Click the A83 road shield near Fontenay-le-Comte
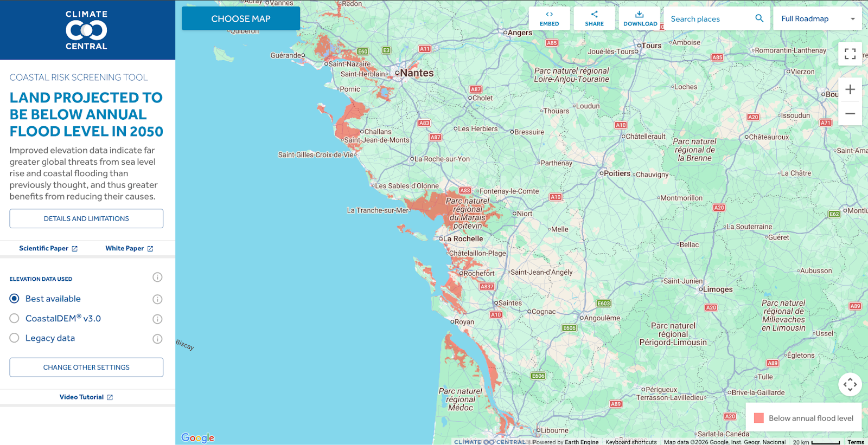The width and height of the screenshot is (868, 445). pos(465,191)
